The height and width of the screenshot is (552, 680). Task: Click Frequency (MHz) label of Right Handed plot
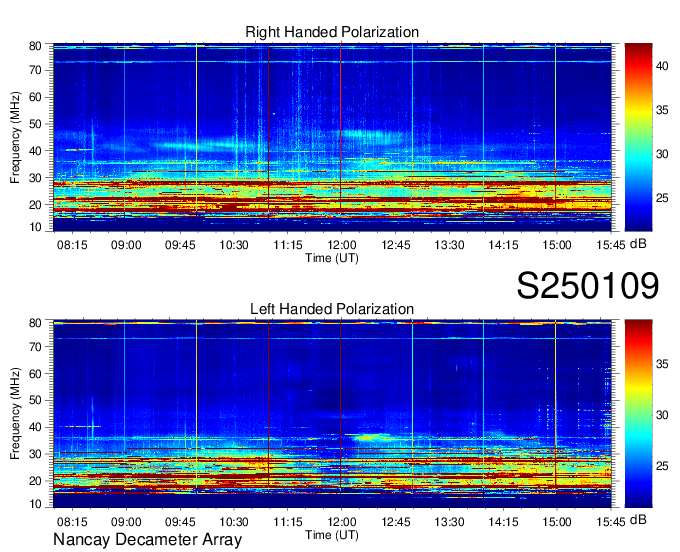coord(16,137)
